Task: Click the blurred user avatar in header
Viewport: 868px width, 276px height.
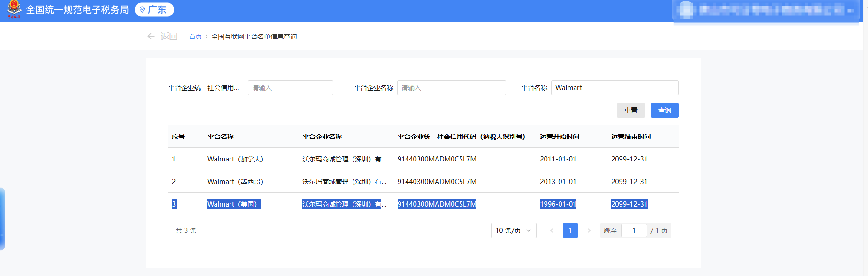Action: [686, 10]
